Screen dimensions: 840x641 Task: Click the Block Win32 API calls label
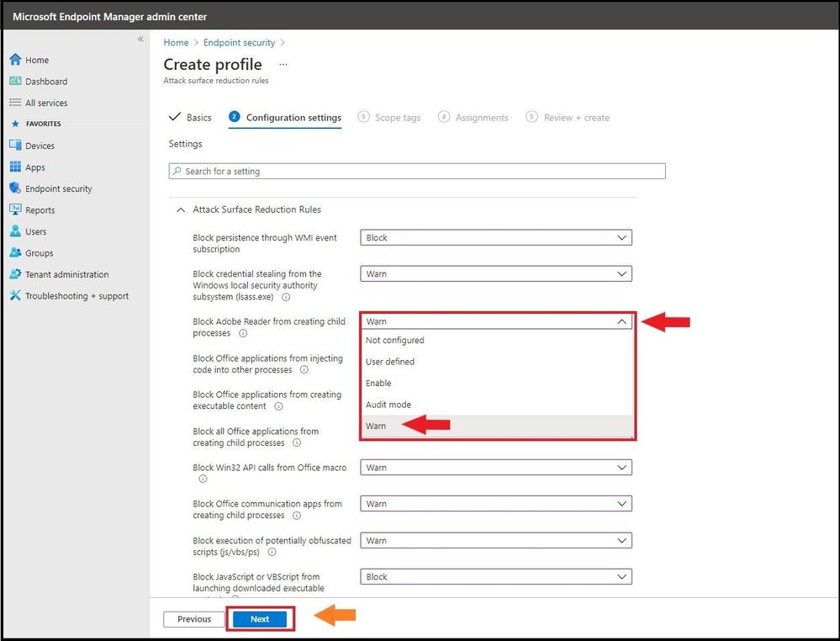269,468
